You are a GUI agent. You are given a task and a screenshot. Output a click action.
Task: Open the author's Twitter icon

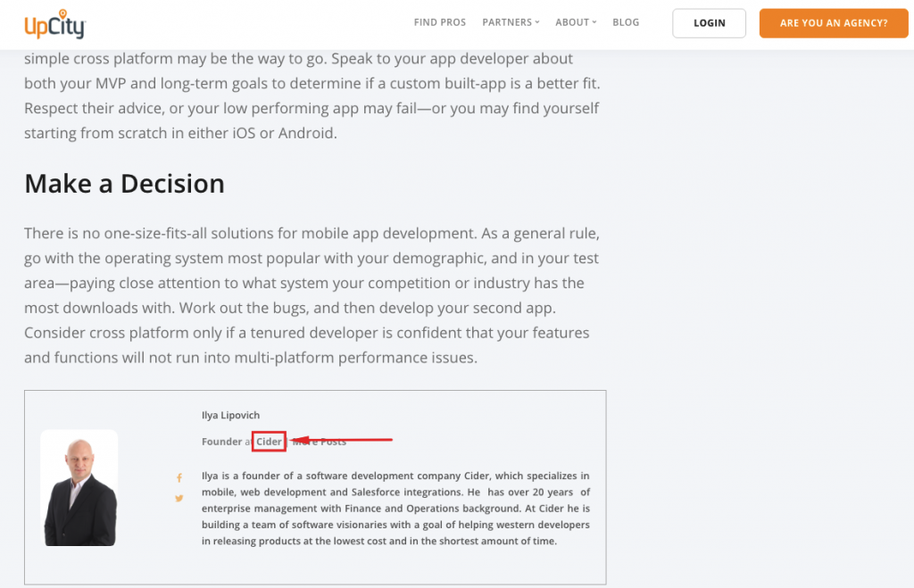coord(179,498)
